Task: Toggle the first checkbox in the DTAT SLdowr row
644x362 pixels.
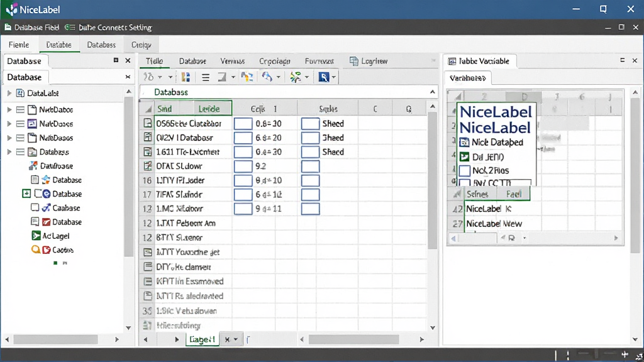Action: coord(243,166)
